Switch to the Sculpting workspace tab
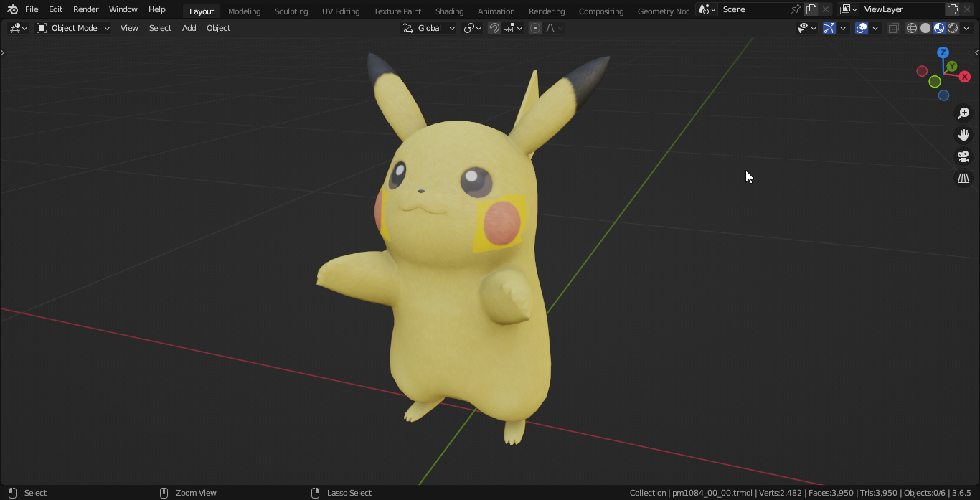Screen dimensions: 980x500 coord(291,11)
